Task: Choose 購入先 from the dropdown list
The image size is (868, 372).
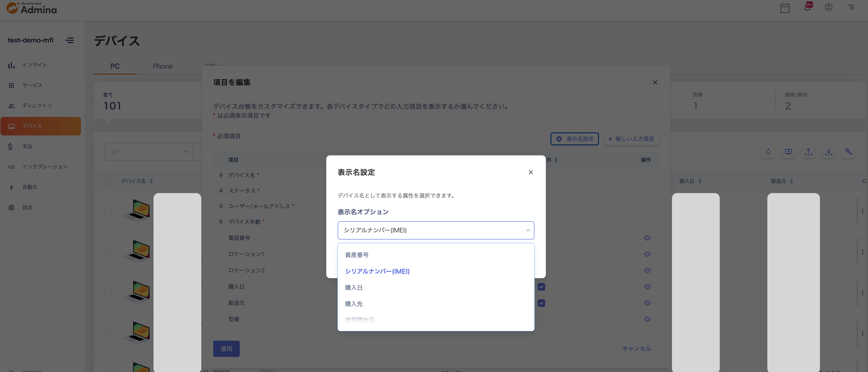Action: point(436,304)
